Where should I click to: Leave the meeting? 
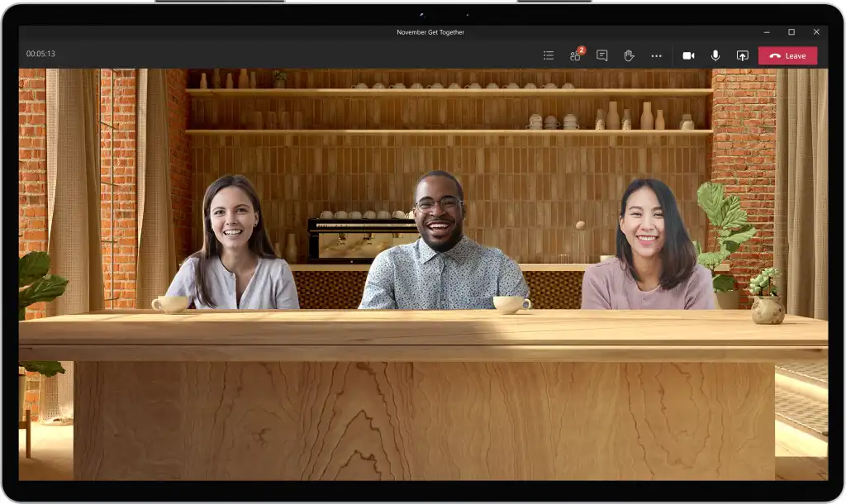(x=787, y=55)
